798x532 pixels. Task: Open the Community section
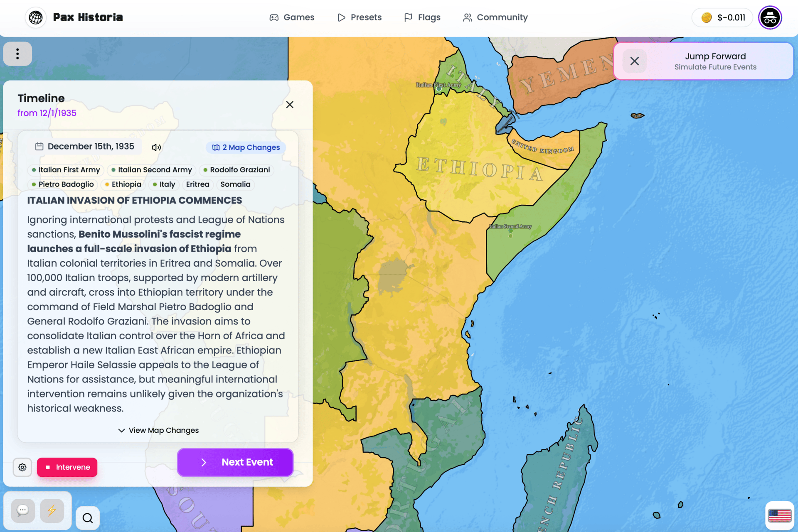click(495, 17)
